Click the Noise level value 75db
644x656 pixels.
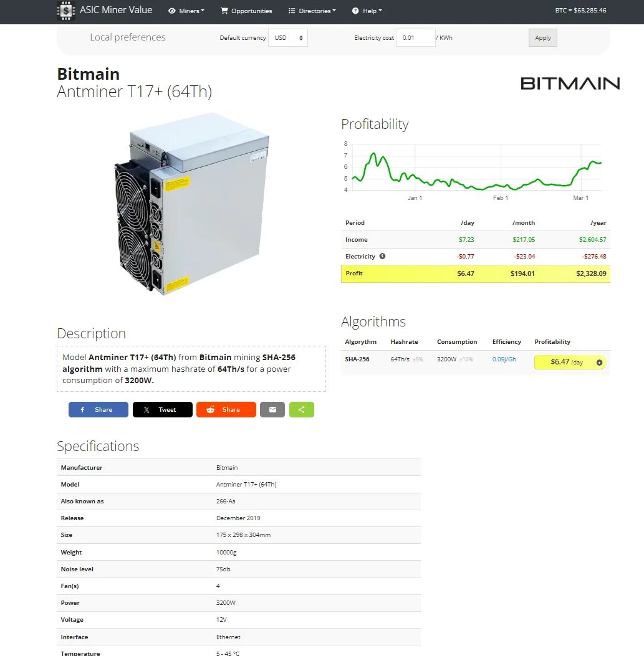pyautogui.click(x=223, y=569)
